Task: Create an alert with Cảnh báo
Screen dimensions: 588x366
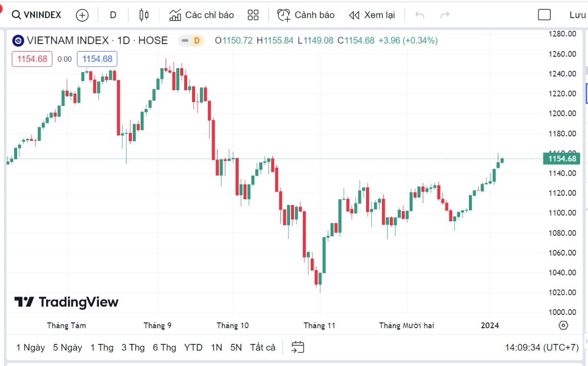Action: [x=306, y=15]
